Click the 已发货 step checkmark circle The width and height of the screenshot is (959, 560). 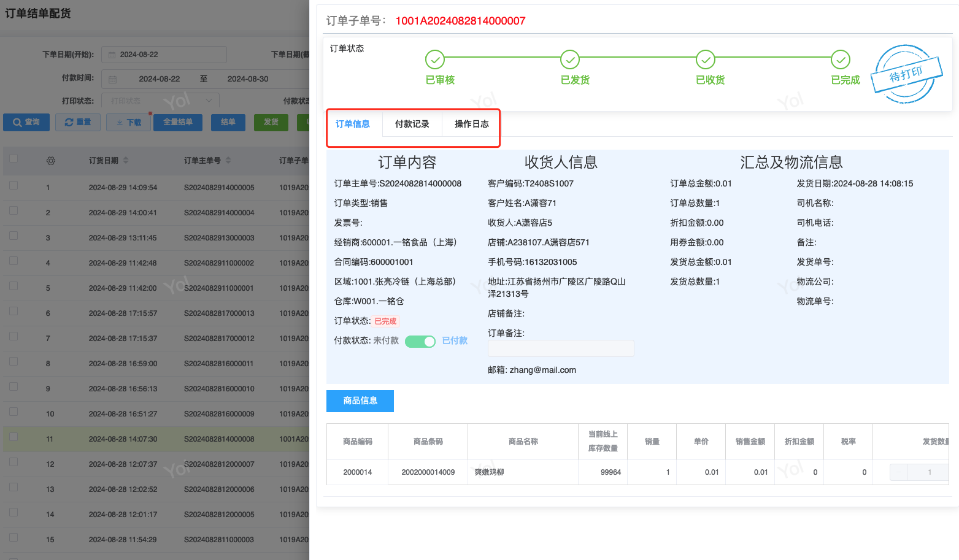pos(570,59)
